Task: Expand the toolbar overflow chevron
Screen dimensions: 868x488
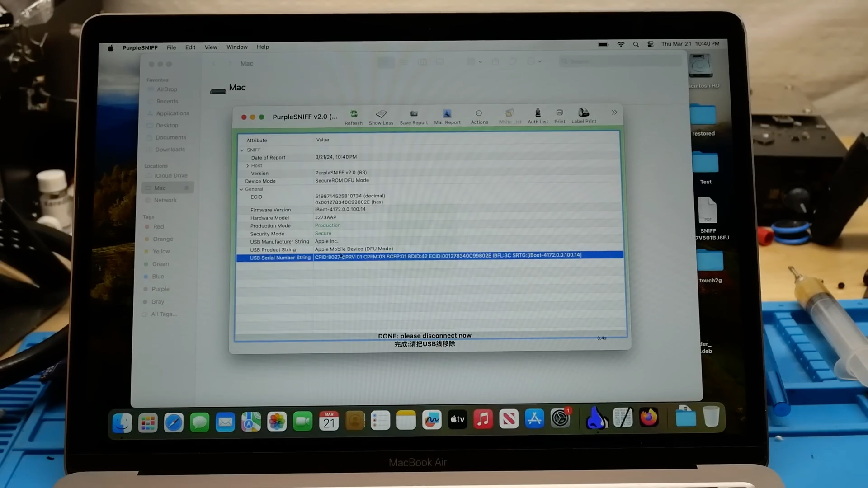Action: tap(614, 112)
